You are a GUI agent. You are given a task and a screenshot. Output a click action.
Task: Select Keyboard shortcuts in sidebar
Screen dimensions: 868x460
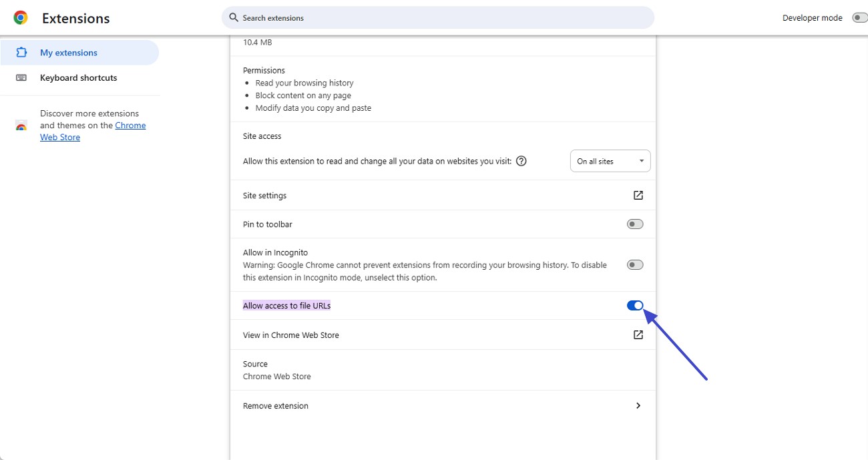[x=79, y=77]
